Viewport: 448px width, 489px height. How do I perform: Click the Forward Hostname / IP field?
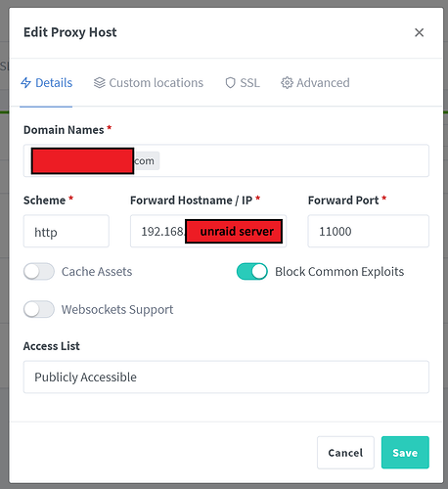pos(208,231)
